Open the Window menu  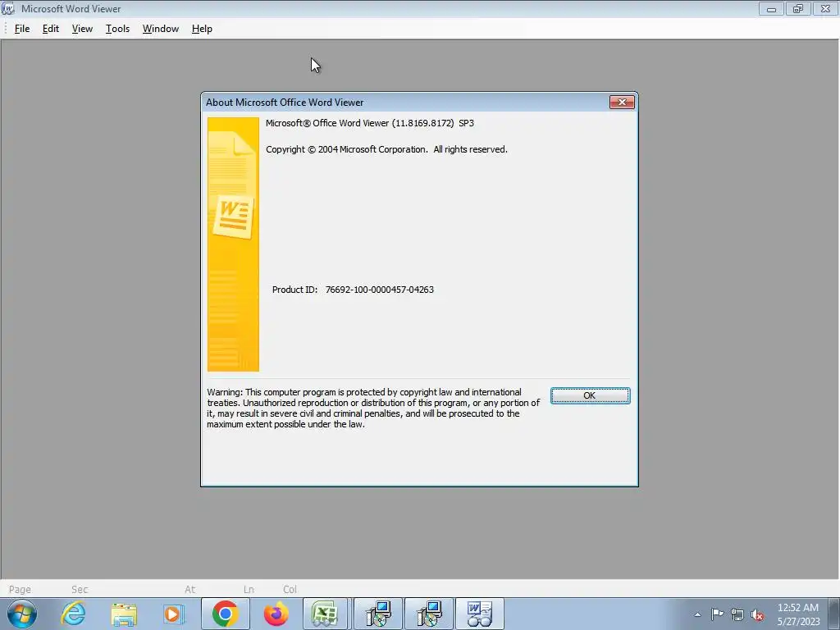(160, 29)
